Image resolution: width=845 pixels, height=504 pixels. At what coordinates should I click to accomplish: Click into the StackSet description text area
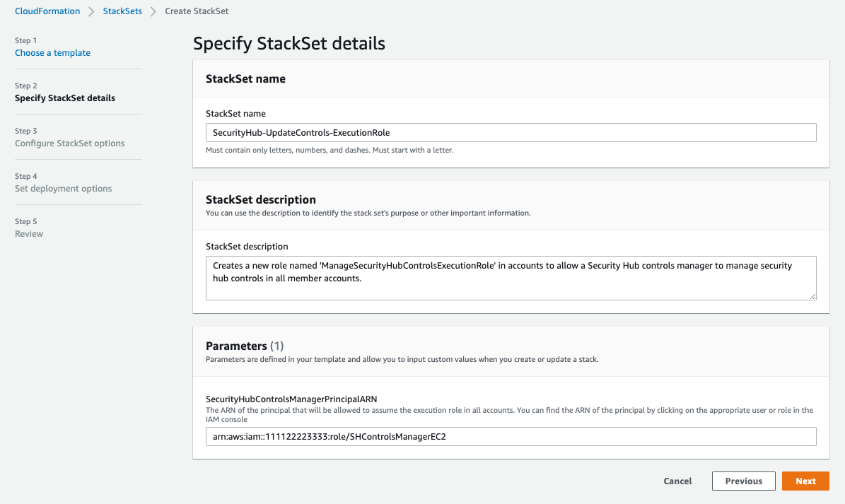[511, 277]
